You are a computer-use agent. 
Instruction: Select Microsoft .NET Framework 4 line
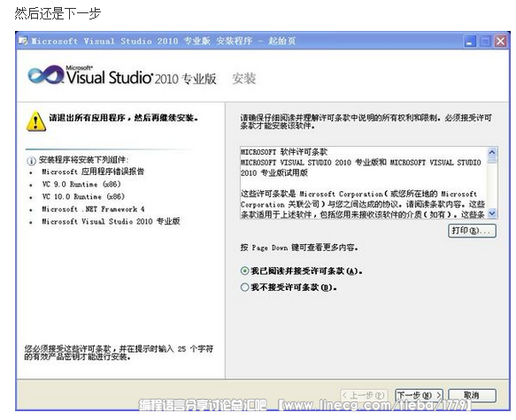point(93,209)
